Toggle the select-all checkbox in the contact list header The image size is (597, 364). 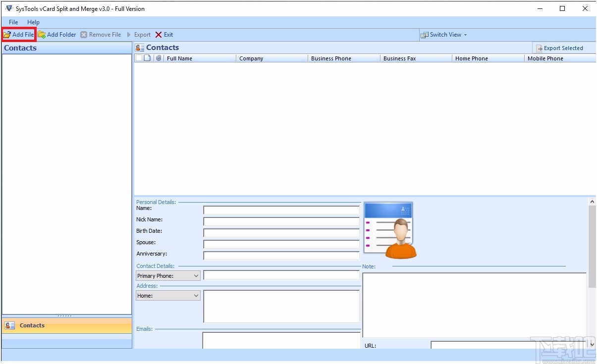(x=139, y=58)
